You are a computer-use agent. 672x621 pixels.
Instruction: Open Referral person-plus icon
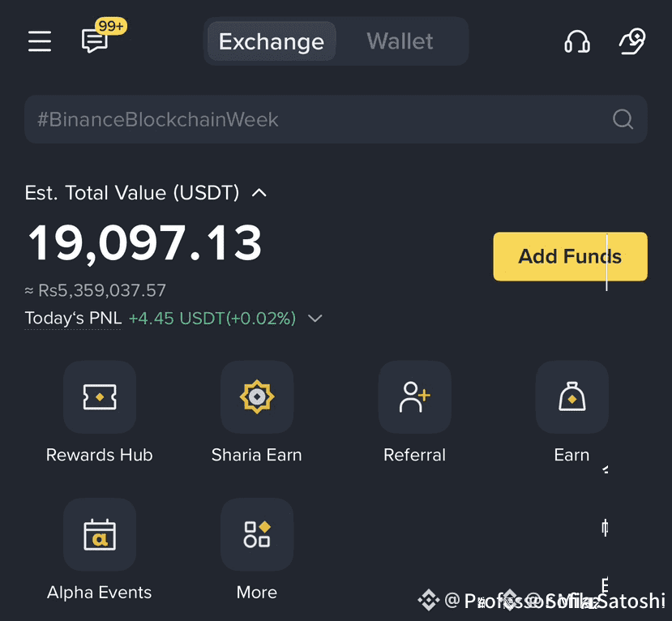(414, 397)
